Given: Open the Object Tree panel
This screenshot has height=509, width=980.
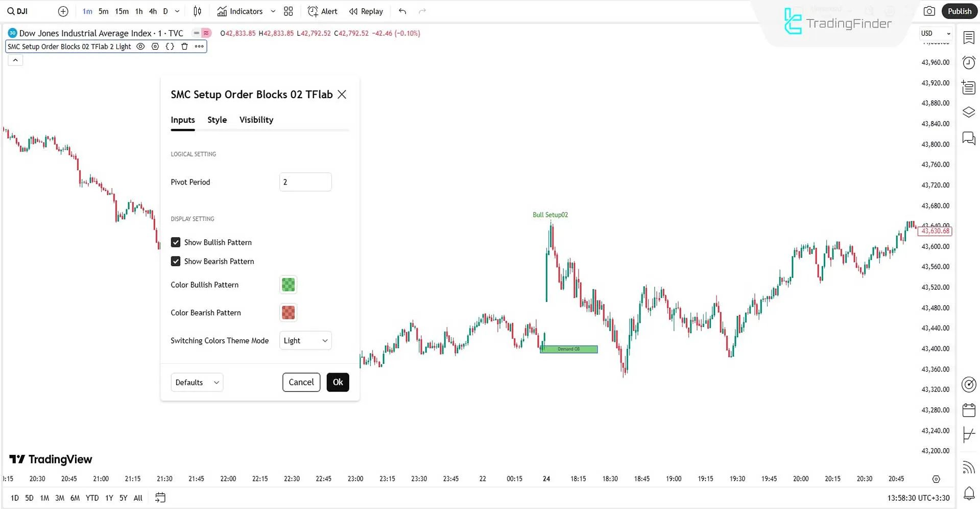Looking at the screenshot, I should point(968,112).
